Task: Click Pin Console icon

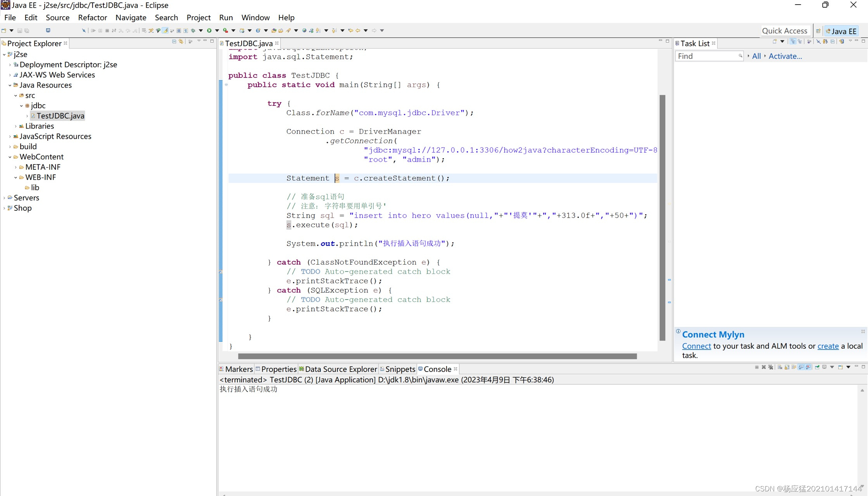Action: 817,367
